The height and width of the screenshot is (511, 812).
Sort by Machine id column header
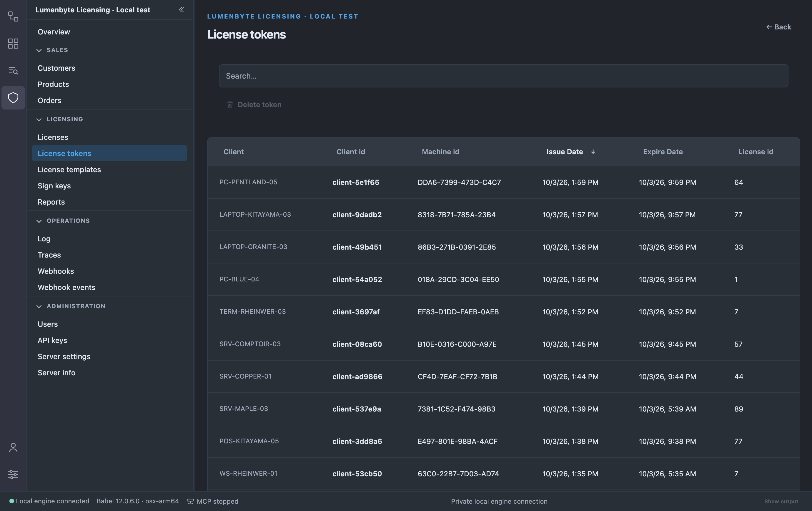(440, 152)
